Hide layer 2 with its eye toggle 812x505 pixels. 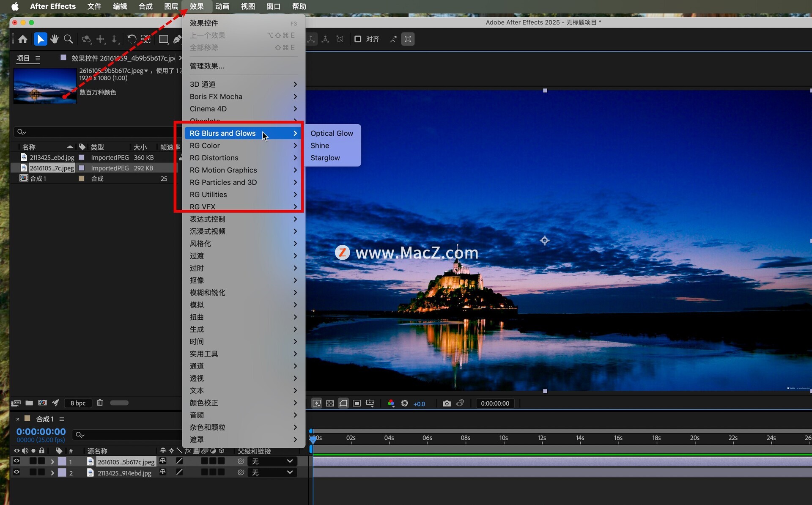tap(16, 472)
